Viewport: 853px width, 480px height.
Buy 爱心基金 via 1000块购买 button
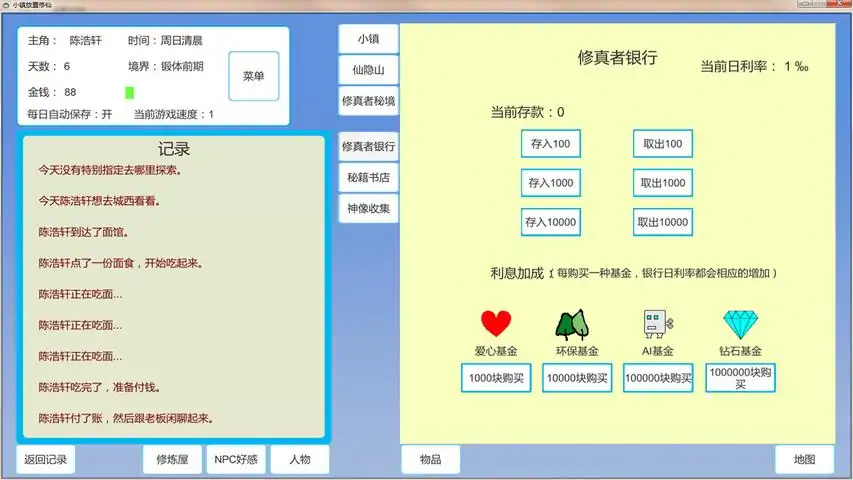496,378
